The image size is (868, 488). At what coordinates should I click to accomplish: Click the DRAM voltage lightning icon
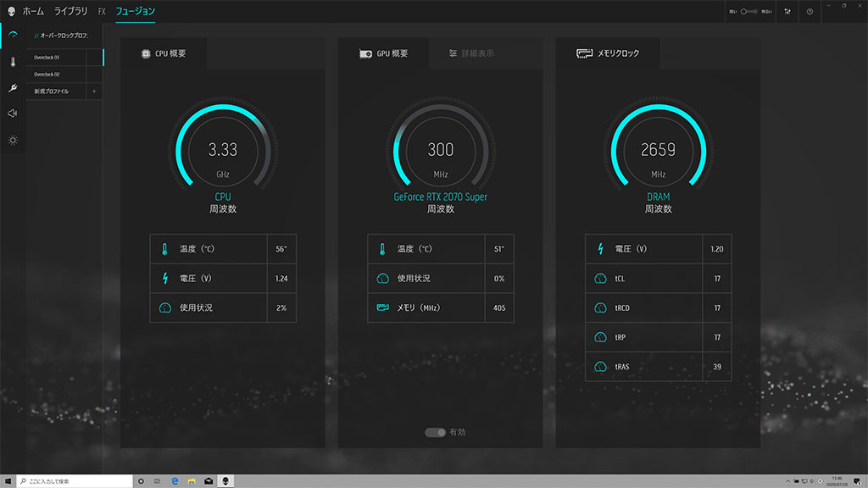point(600,249)
